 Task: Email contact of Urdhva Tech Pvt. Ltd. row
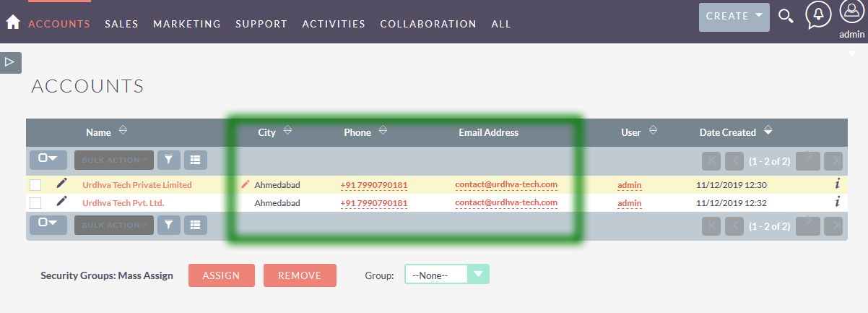(506, 202)
